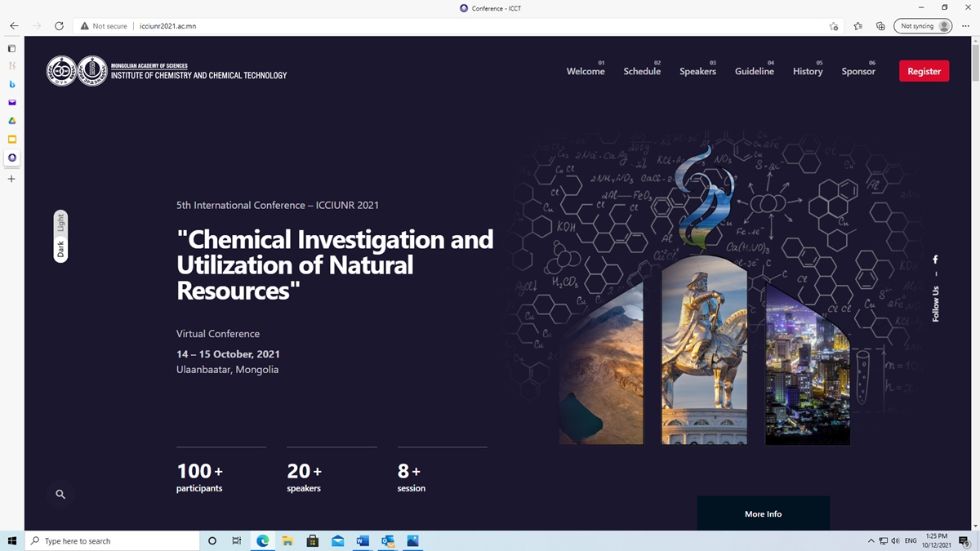Open the Favorites list icon
The height and width of the screenshot is (551, 980).
tap(857, 26)
